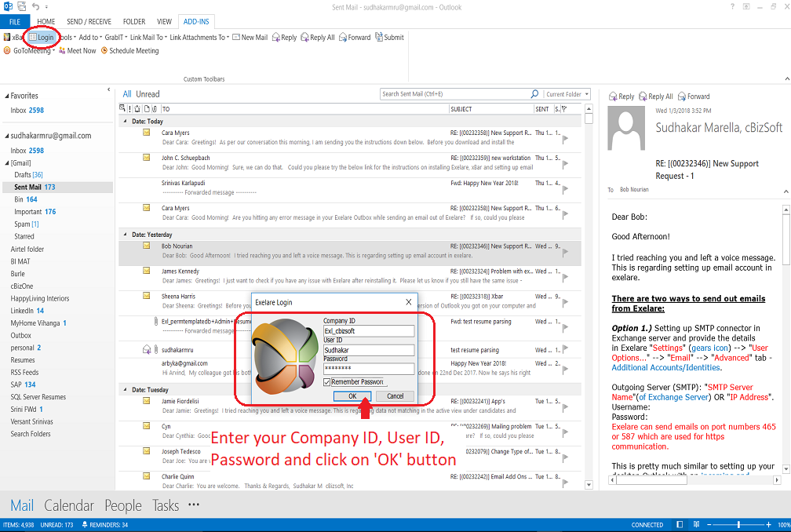Image resolution: width=791 pixels, height=532 pixels.
Task: Open the Add to dropdown
Action: [x=90, y=38]
